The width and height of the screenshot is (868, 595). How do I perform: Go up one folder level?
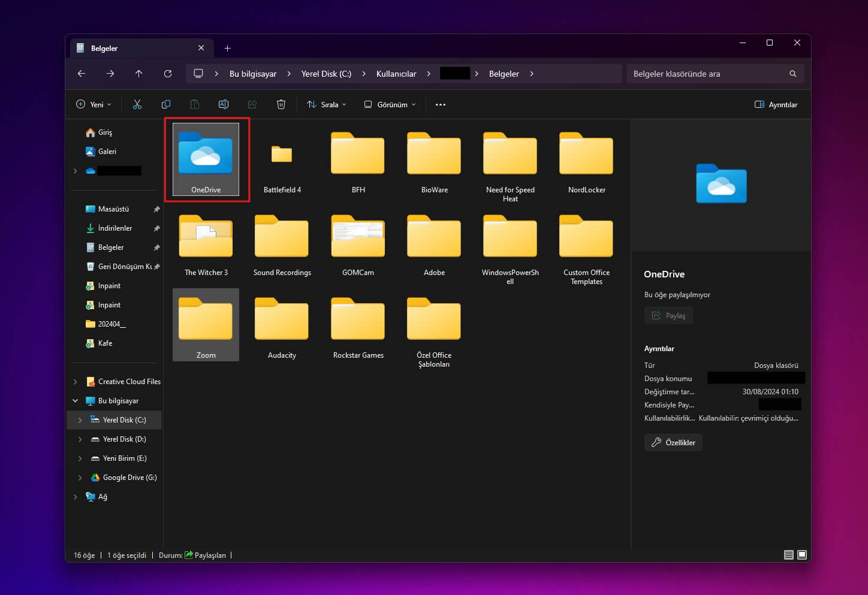pos(139,74)
